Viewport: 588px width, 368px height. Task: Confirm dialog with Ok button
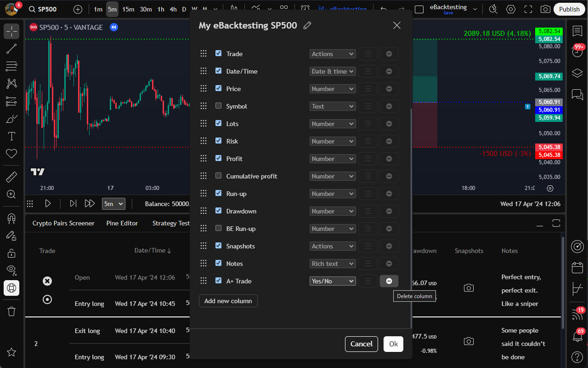[394, 344]
